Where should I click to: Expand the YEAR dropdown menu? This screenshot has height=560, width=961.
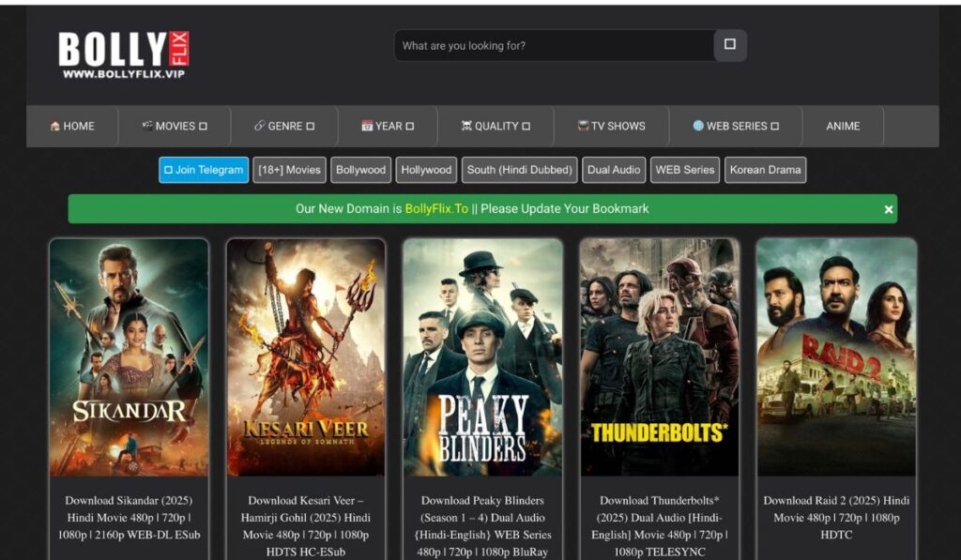coord(388,127)
